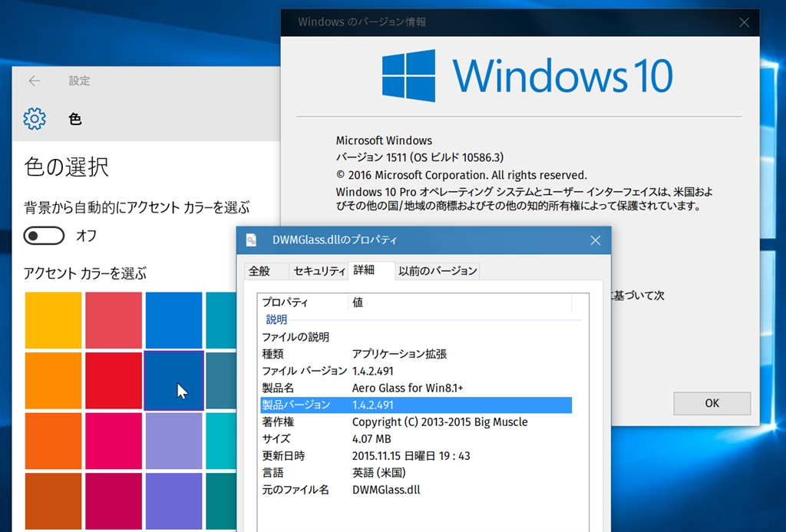
Task: Select the ファイル バージョン row
Action: tap(416, 371)
